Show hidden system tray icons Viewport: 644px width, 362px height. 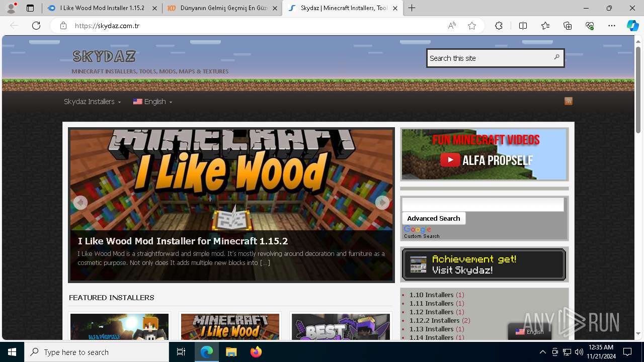click(x=542, y=352)
